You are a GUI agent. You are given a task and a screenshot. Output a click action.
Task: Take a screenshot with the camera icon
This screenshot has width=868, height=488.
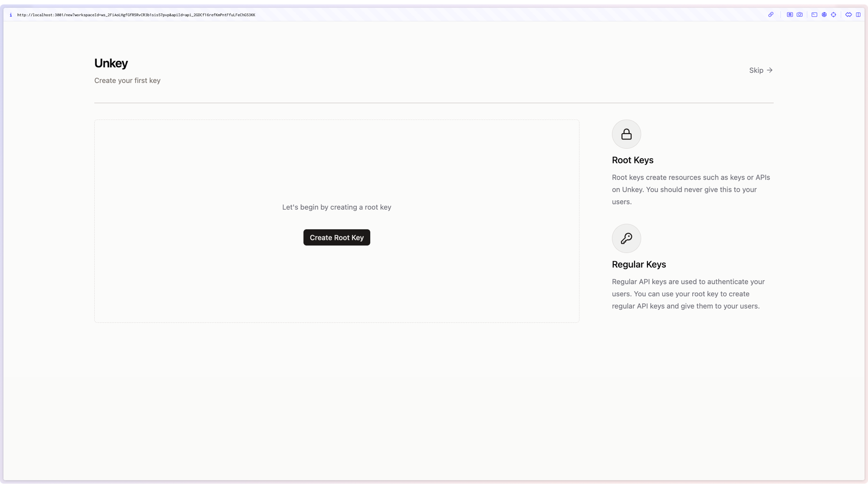pyautogui.click(x=799, y=15)
